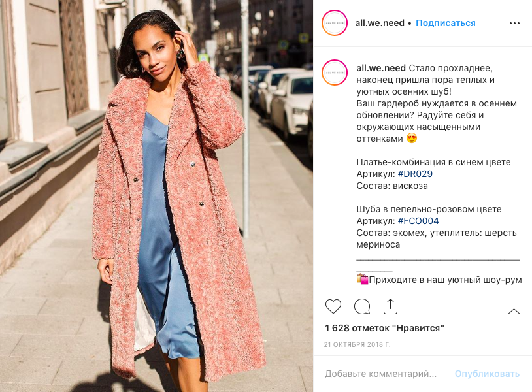The width and height of the screenshot is (532, 392).
Task: Like the post with the heart icon
Action: [x=333, y=306]
